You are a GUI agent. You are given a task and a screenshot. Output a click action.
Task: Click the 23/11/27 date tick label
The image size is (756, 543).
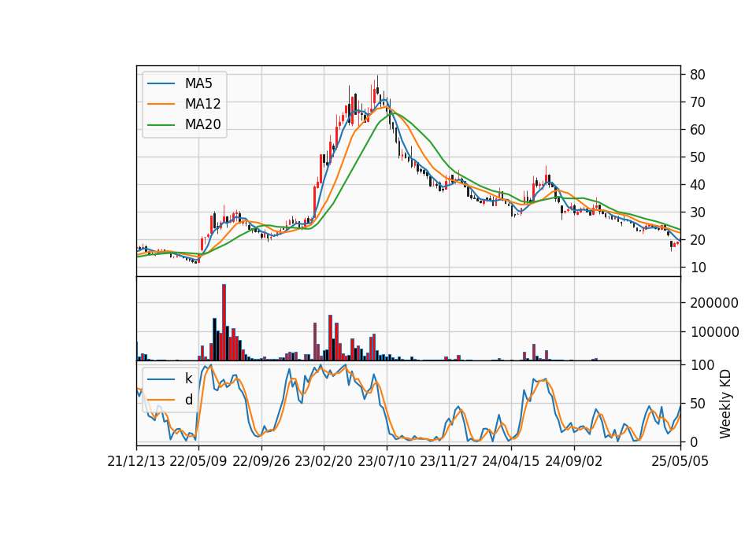pos(448,461)
